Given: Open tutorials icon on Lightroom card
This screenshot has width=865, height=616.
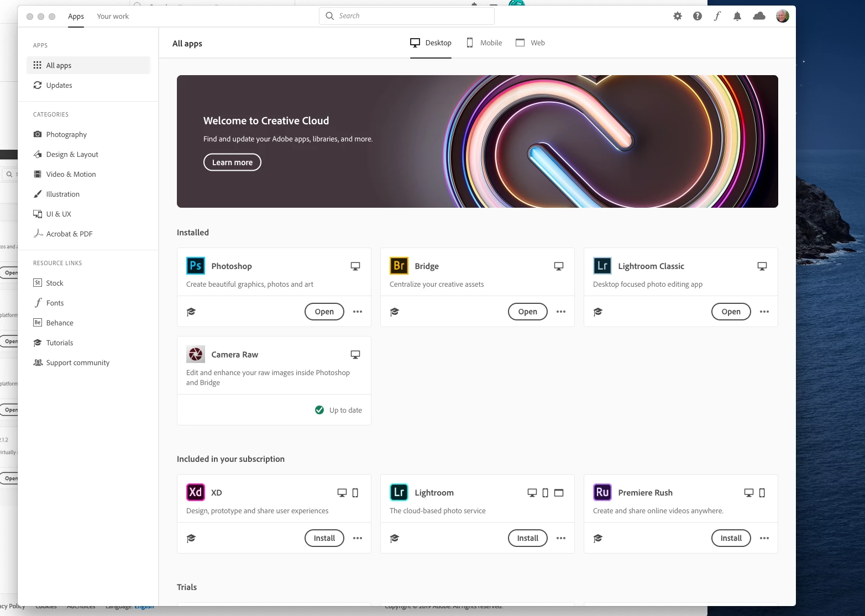Looking at the screenshot, I should pos(395,538).
